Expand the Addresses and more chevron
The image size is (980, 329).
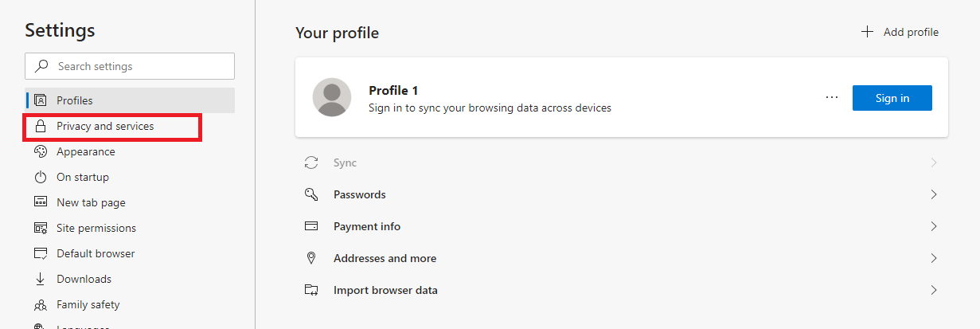(934, 258)
